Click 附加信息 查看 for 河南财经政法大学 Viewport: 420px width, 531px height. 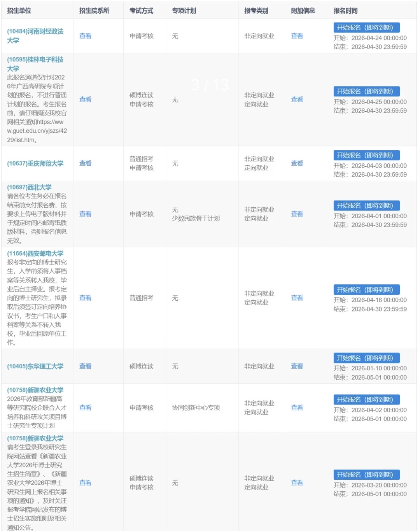pos(297,36)
